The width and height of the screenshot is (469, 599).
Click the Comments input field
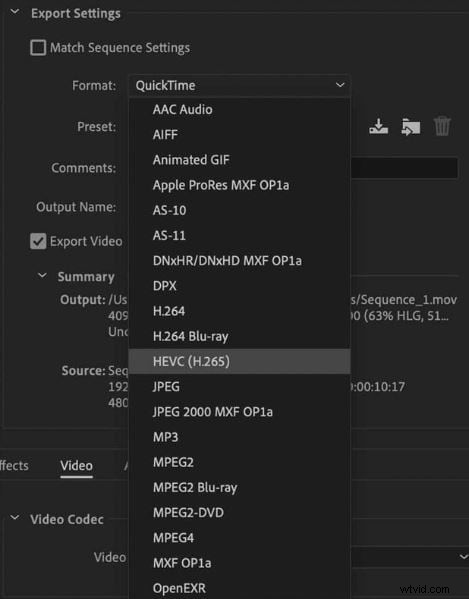[x=404, y=168]
